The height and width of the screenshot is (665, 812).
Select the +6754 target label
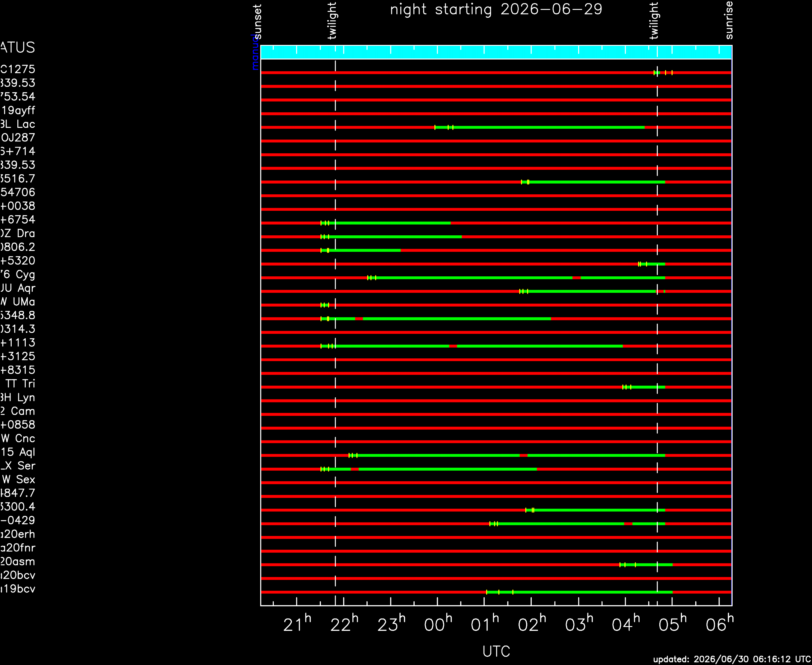pyautogui.click(x=18, y=219)
